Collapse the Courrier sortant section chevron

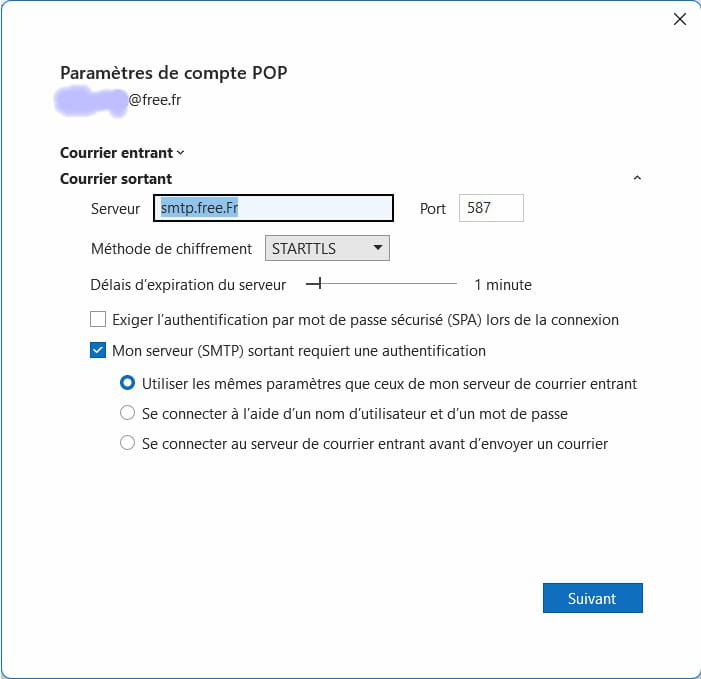(638, 178)
